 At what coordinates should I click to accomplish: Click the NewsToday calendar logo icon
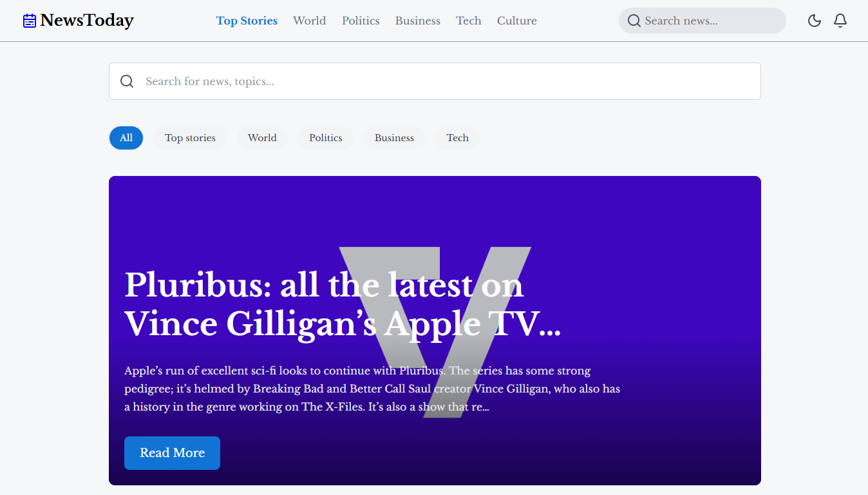tap(30, 21)
